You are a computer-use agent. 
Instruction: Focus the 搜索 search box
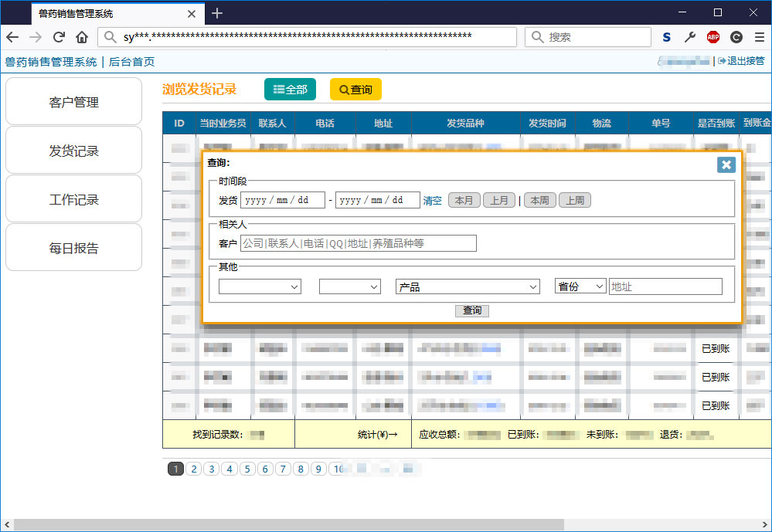click(588, 37)
